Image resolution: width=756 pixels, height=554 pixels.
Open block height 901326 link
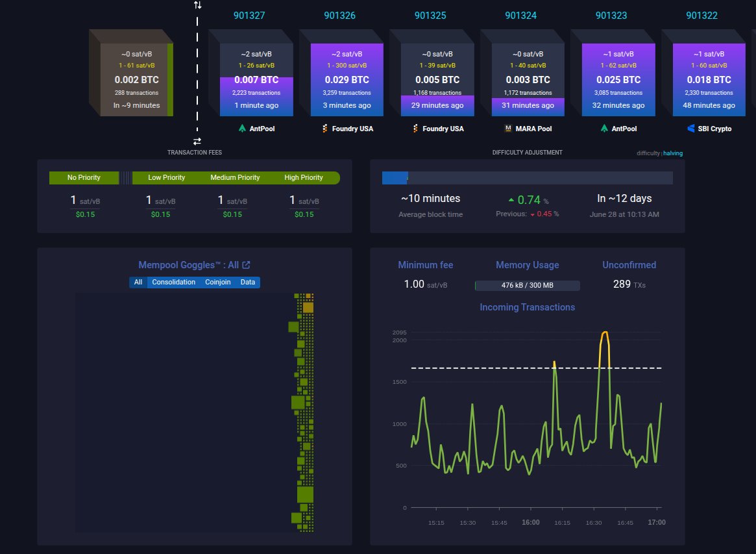pyautogui.click(x=339, y=16)
